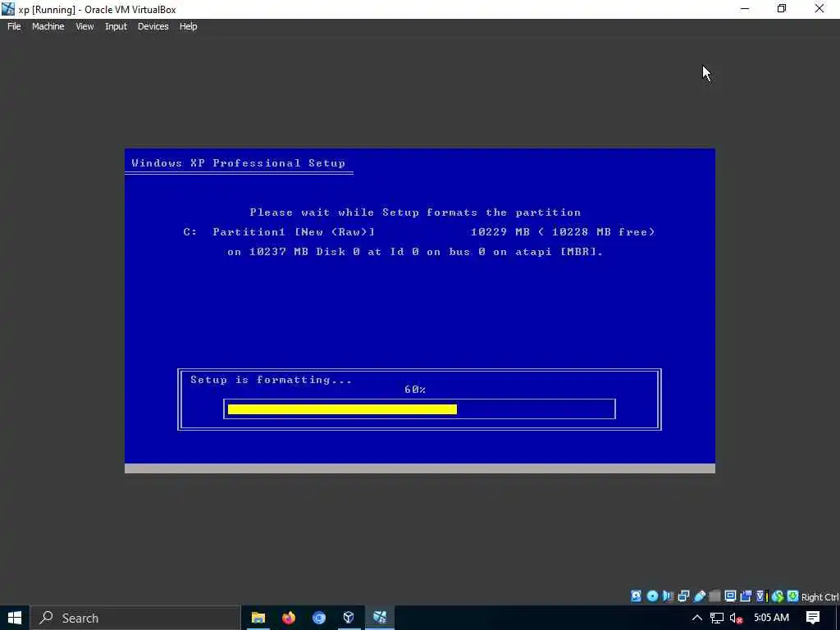
Task: Open the notification center icon
Action: click(813, 618)
